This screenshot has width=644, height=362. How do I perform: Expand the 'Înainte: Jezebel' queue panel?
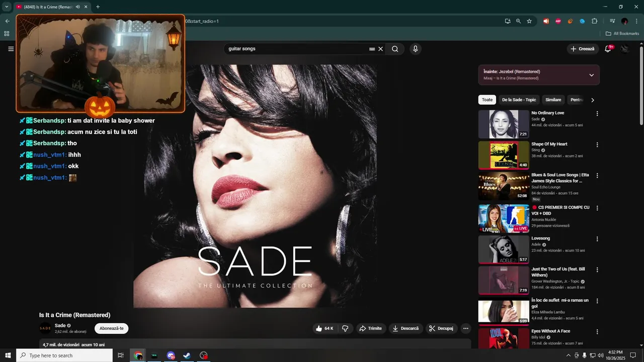[x=591, y=75]
